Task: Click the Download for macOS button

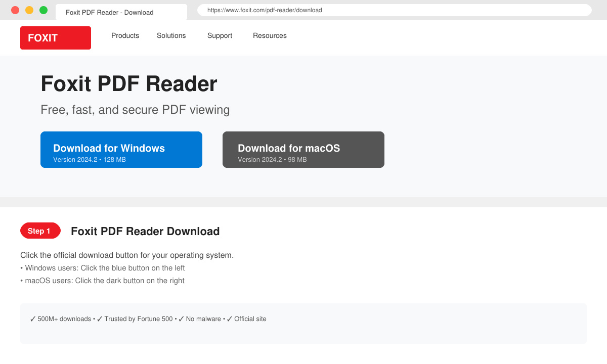Action: [303, 150]
